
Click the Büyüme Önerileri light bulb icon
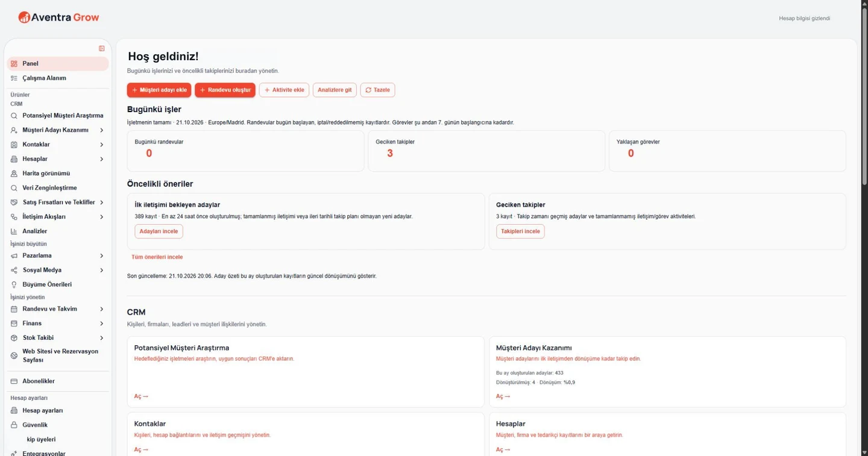tap(14, 285)
